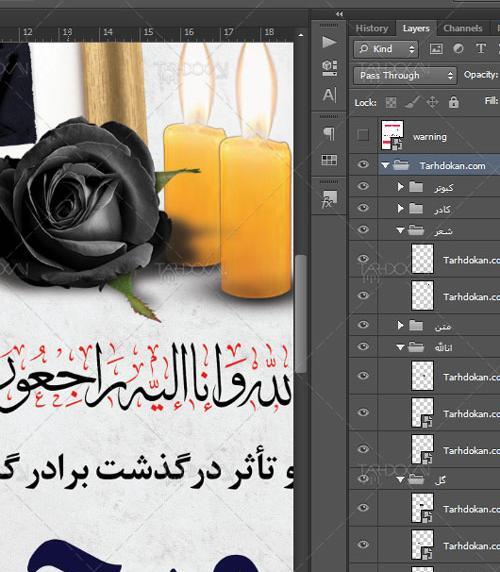This screenshot has height=572, width=500.
Task: Expand the کبوتر group
Action: tap(400, 187)
